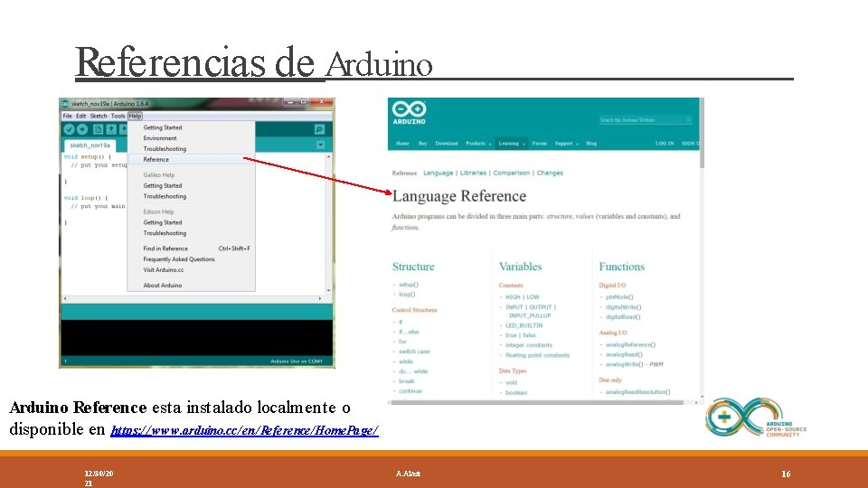868x488 pixels.
Task: Open the boolean link under Data Types
Action: click(516, 393)
